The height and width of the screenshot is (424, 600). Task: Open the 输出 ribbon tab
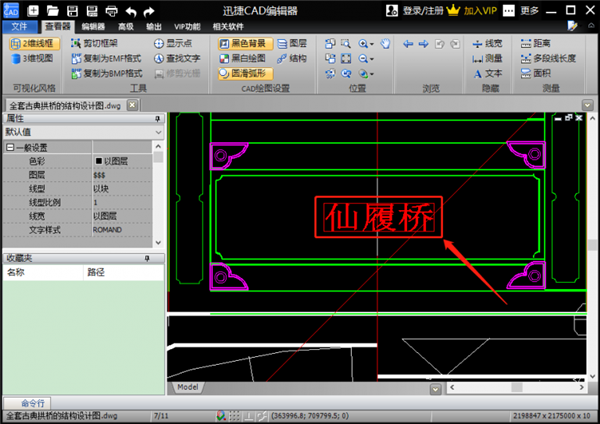click(x=152, y=26)
